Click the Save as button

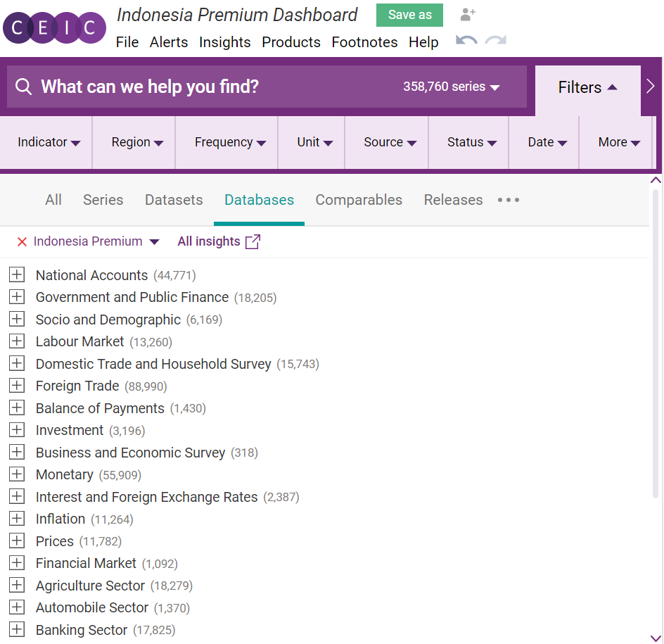click(409, 15)
